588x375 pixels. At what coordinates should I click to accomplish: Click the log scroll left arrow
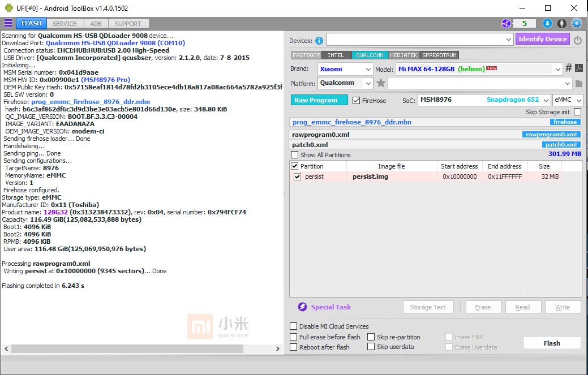pos(6,348)
